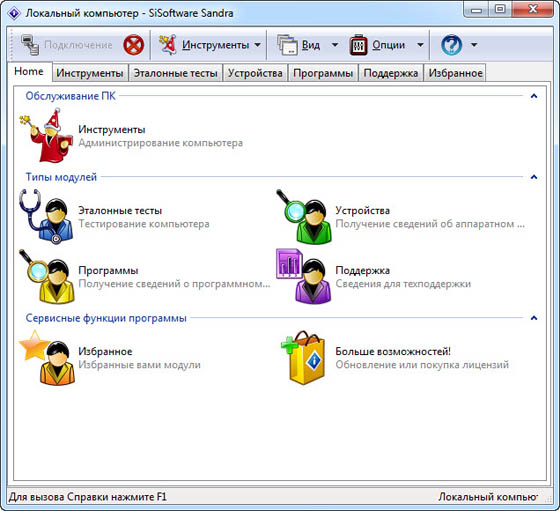
Task: Switch to the Поддержка tab
Action: click(391, 73)
